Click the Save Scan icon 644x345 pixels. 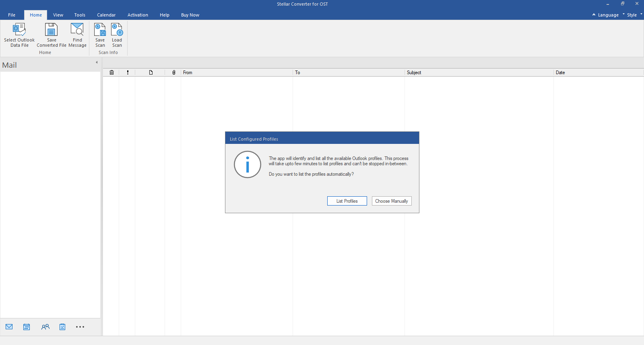[x=100, y=30]
